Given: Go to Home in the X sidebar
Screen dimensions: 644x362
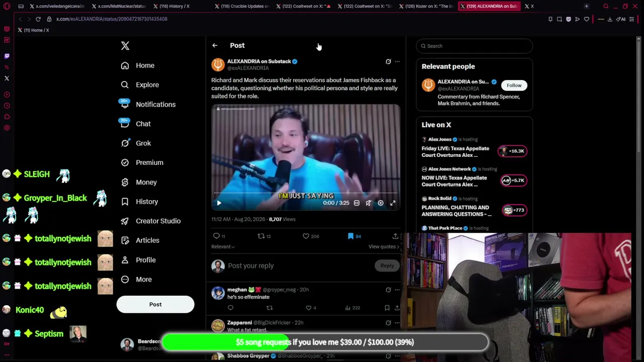Looking at the screenshot, I should click(138, 65).
